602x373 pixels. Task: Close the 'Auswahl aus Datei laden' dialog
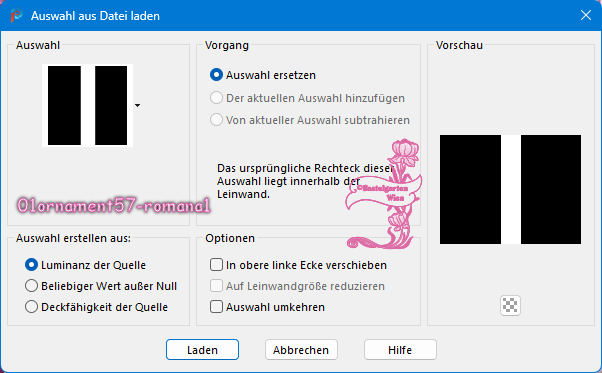[586, 15]
